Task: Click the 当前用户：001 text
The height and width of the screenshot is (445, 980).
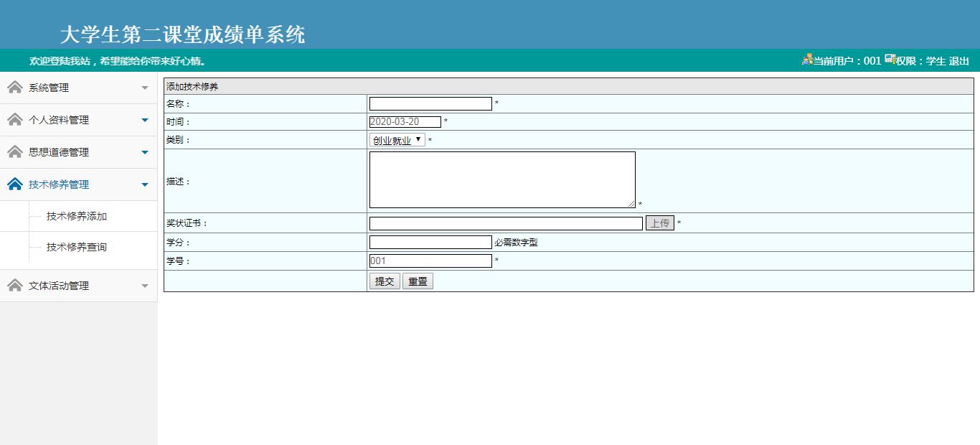Action: click(847, 61)
